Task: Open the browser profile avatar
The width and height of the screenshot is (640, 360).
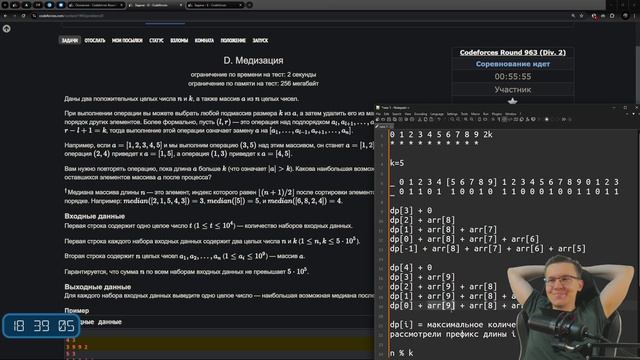Action: [625, 16]
